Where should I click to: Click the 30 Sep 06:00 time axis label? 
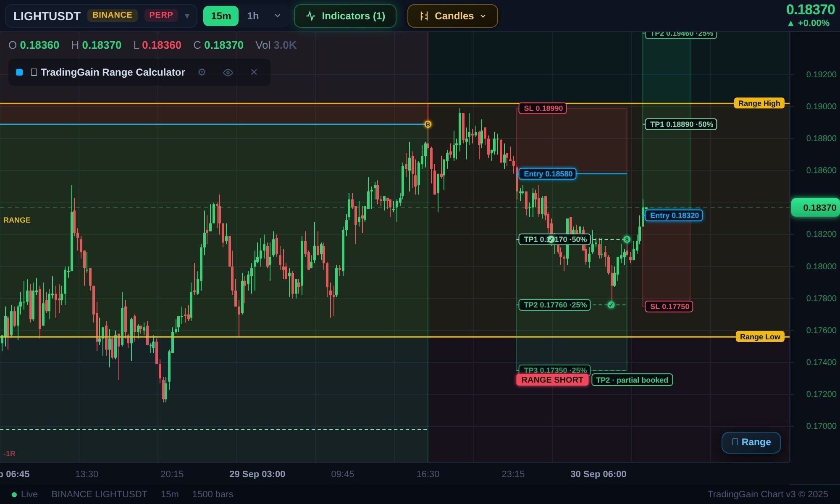598,474
